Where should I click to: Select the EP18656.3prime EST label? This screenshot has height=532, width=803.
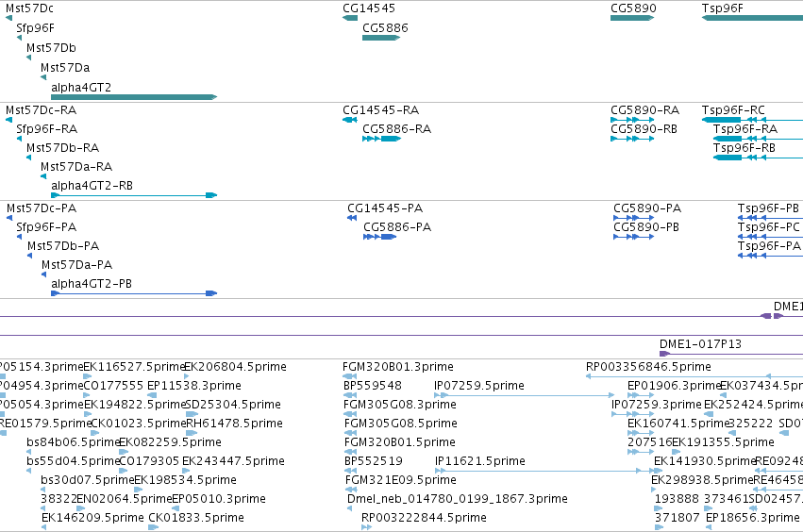click(753, 518)
